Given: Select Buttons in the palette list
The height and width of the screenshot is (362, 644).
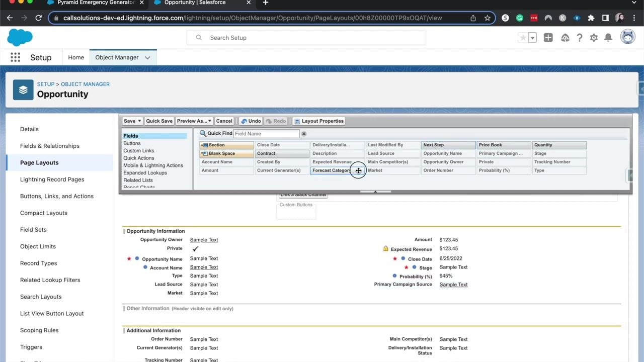Looking at the screenshot, I should pyautogui.click(x=132, y=143).
